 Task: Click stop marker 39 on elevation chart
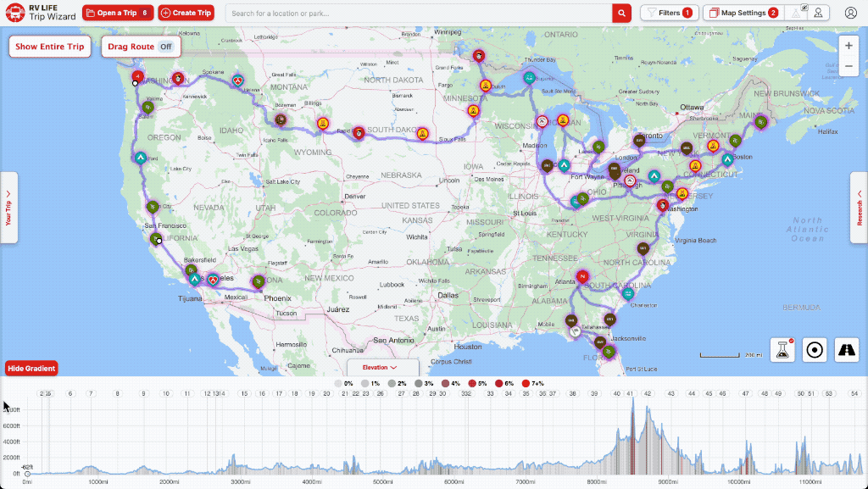(594, 394)
